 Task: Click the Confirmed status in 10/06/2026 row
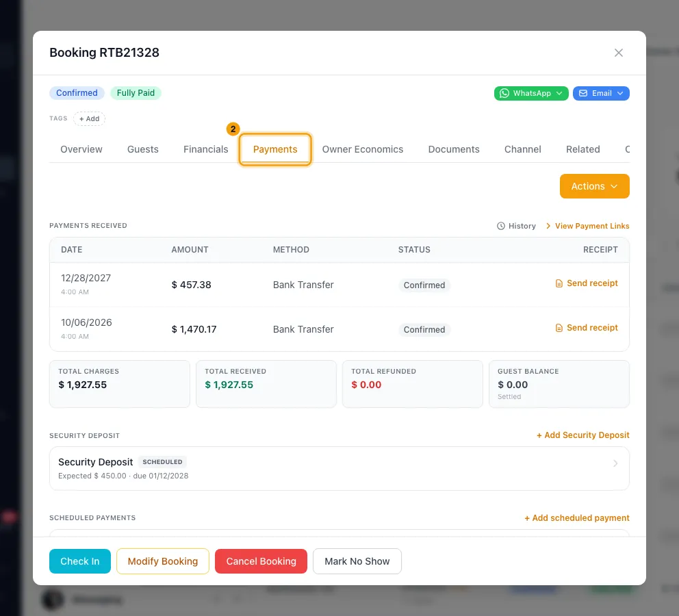tap(424, 329)
